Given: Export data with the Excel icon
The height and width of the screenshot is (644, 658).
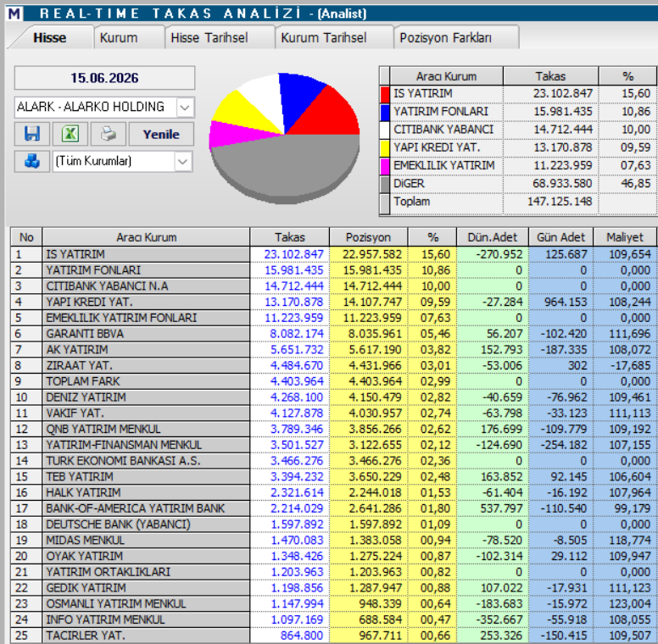Looking at the screenshot, I should (70, 134).
